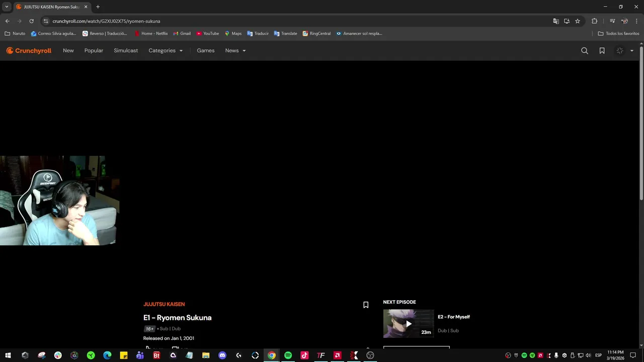This screenshot has width=644, height=362.
Task: Open the Simulcast menu item
Action: pos(126,51)
